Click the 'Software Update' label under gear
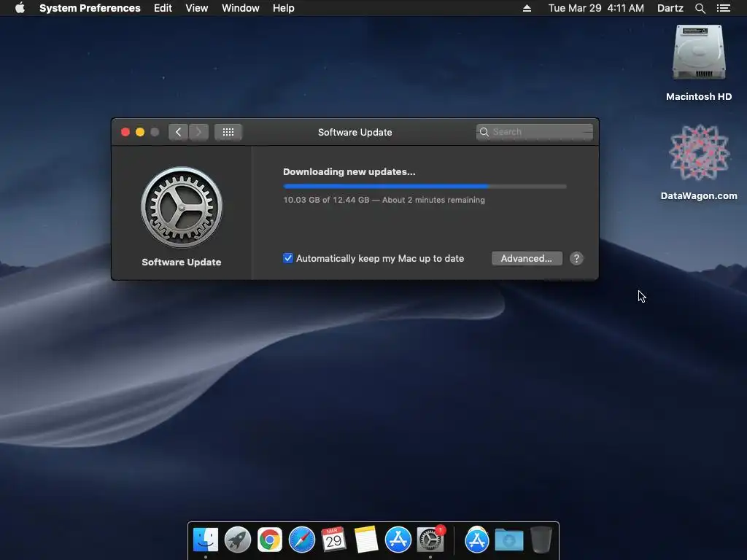The height and width of the screenshot is (560, 747). point(182,262)
